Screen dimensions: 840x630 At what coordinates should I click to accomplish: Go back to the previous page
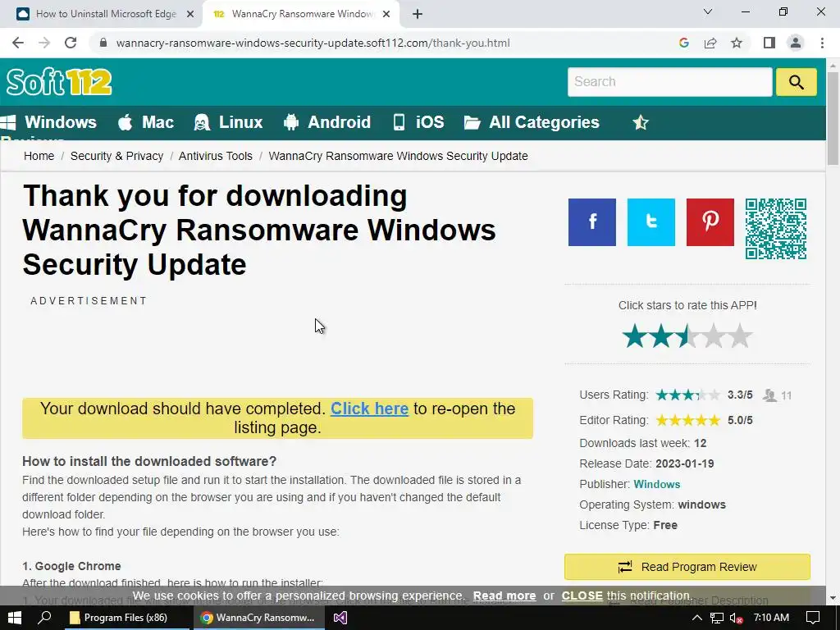point(18,43)
